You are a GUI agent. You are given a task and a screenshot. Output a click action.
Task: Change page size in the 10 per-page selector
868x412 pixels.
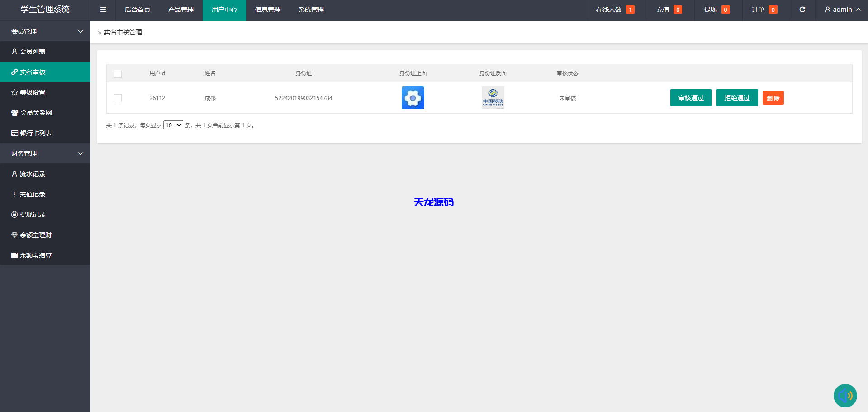(x=173, y=125)
